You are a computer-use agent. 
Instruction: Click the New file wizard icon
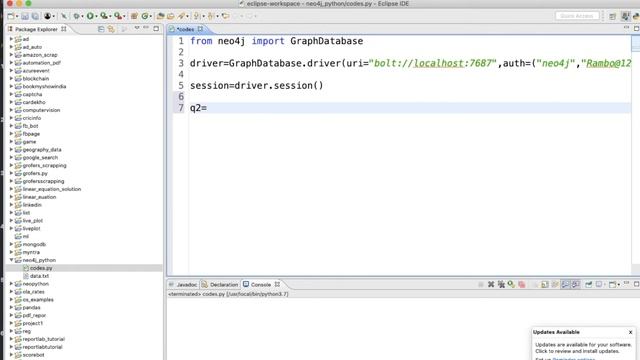coord(11,16)
